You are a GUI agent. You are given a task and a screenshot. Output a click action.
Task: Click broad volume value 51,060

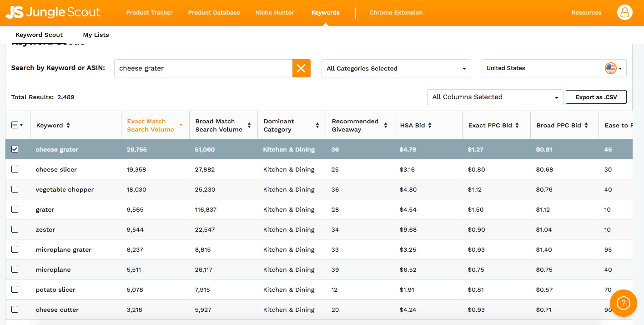(205, 149)
